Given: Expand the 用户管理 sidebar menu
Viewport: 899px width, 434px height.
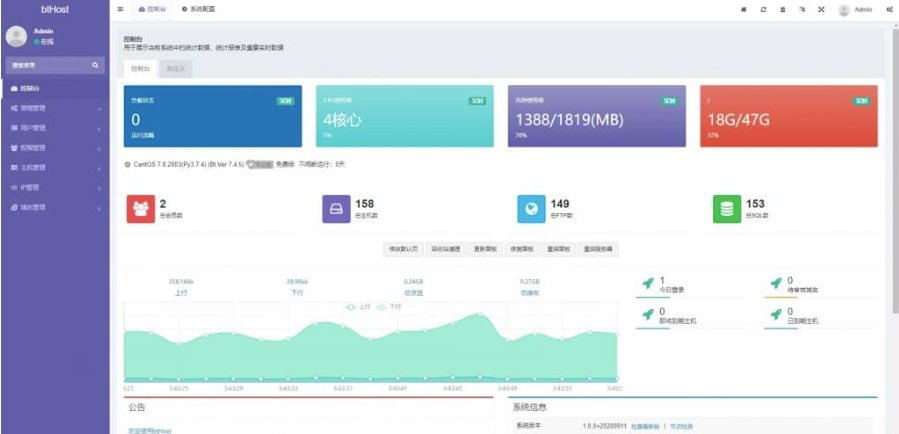Looking at the screenshot, I should (x=50, y=128).
